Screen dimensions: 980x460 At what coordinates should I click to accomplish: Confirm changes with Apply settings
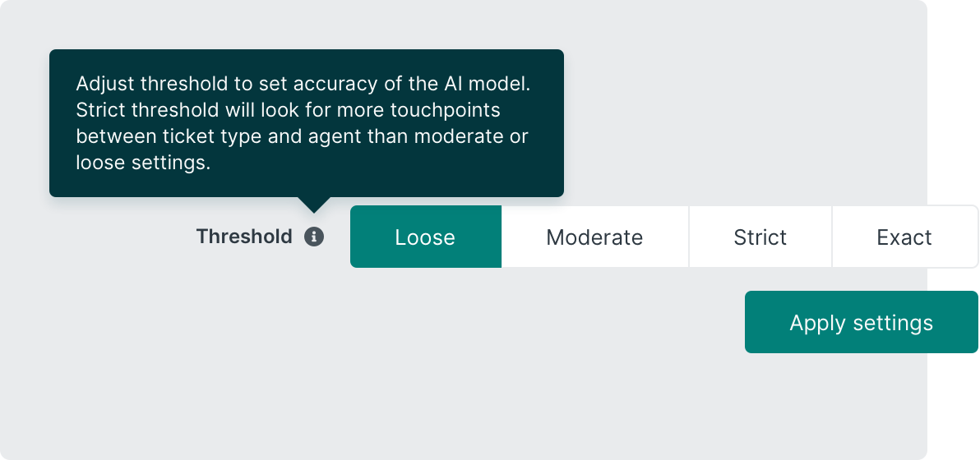click(861, 322)
